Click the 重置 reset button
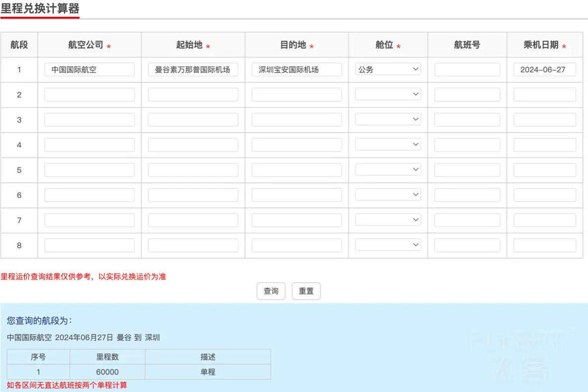The height and width of the screenshot is (392, 588). click(306, 291)
